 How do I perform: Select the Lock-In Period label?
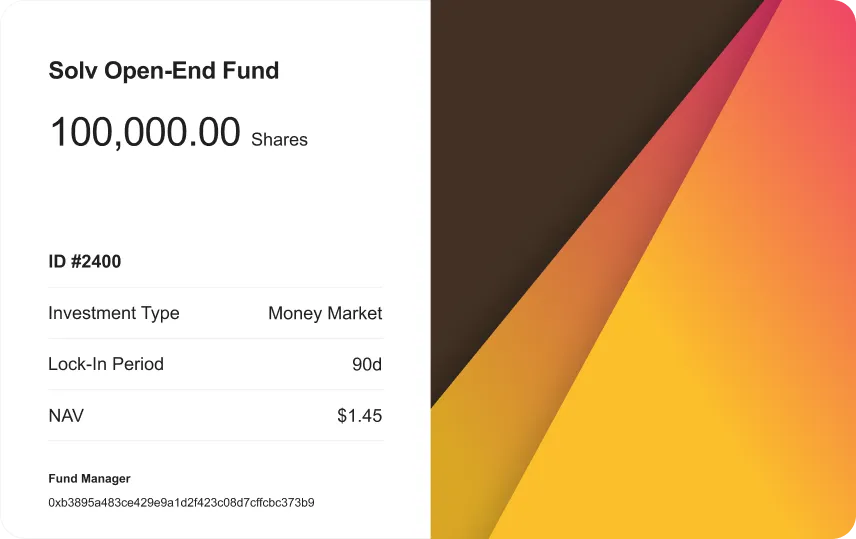[x=106, y=364]
